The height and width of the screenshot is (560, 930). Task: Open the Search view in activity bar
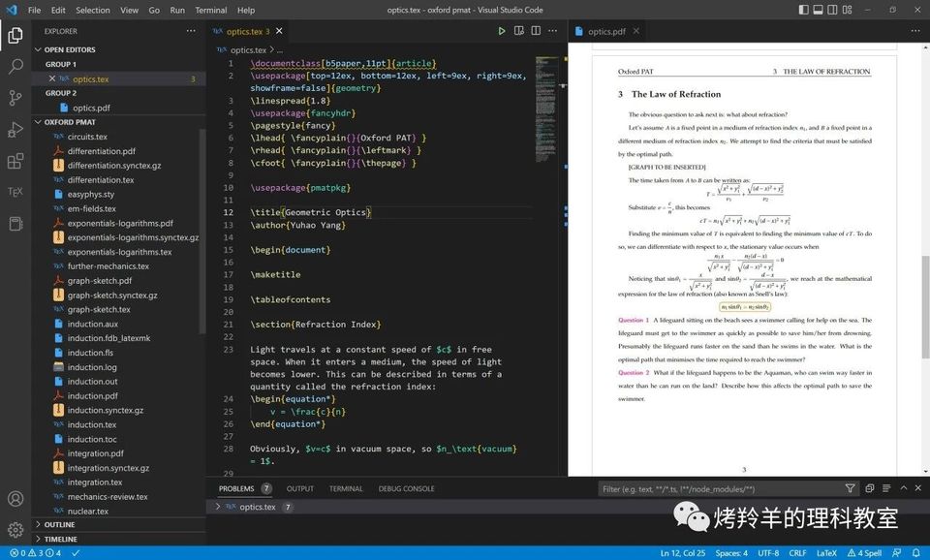coord(15,67)
